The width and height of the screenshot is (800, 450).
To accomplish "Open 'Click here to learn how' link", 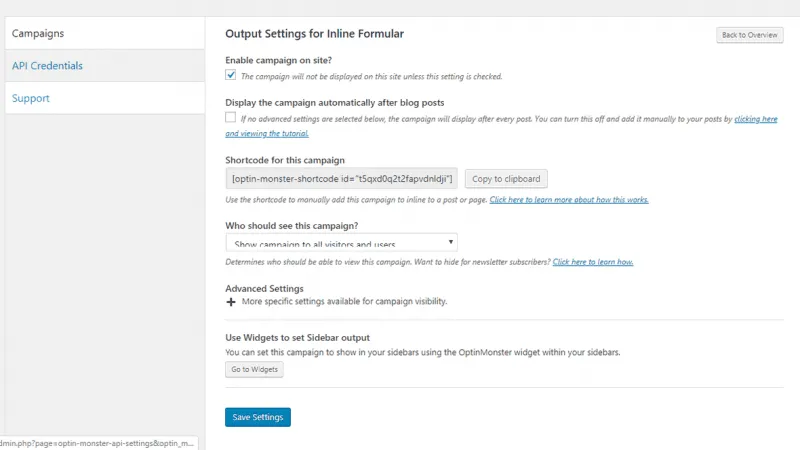I will pos(593,262).
